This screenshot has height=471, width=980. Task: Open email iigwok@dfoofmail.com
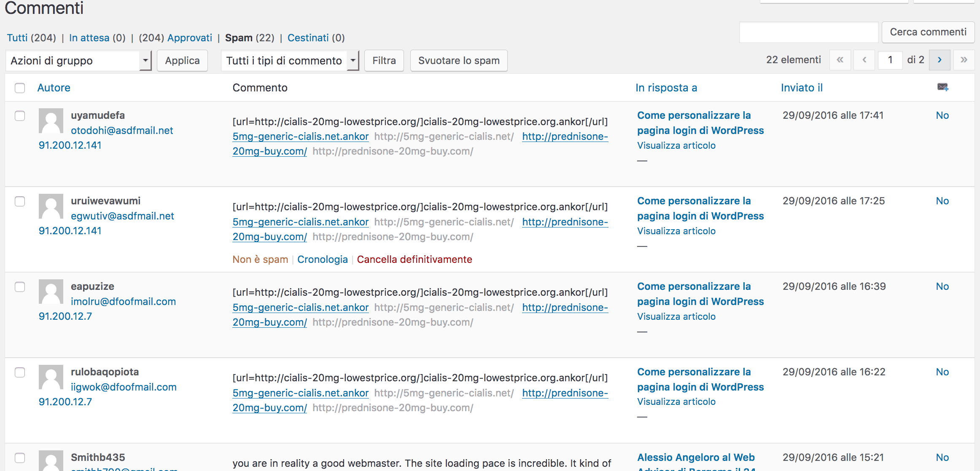tap(124, 387)
